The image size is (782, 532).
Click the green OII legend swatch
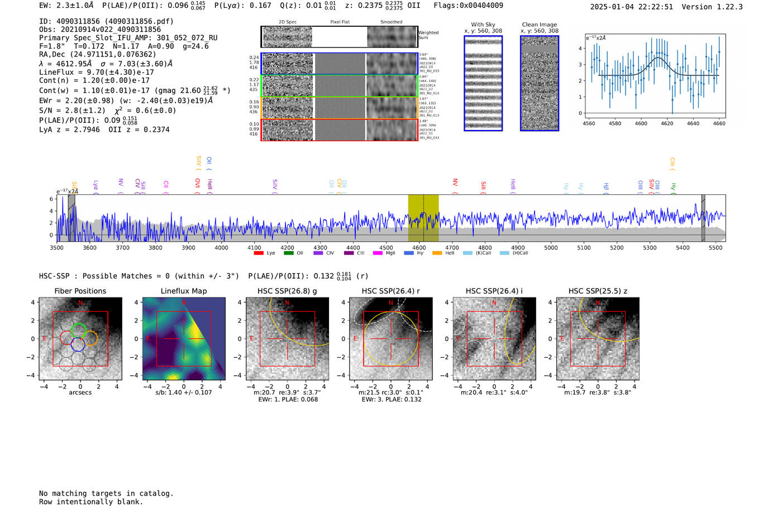tap(289, 253)
